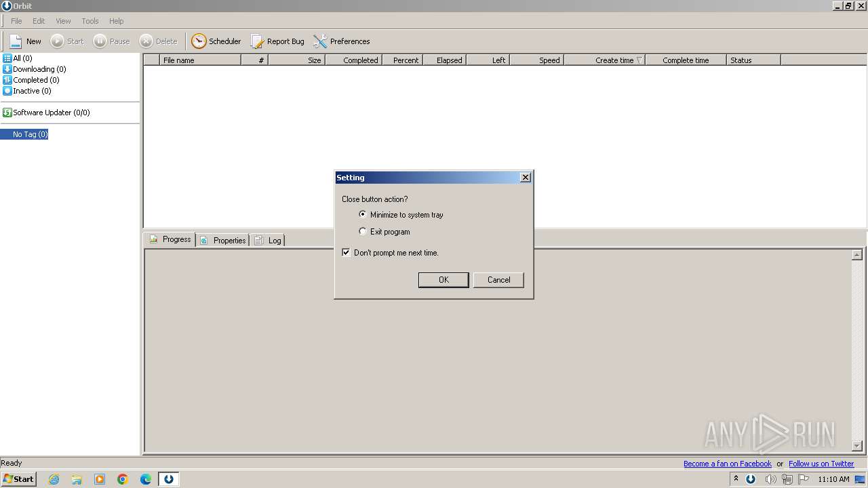
Task: Sort by Percent column header
Action: click(402, 60)
